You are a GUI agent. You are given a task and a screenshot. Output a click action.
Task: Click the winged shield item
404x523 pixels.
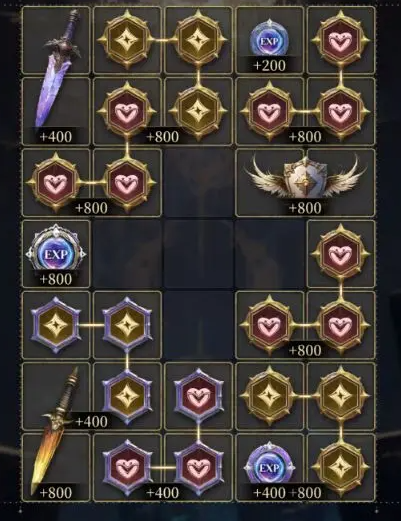pos(305,179)
